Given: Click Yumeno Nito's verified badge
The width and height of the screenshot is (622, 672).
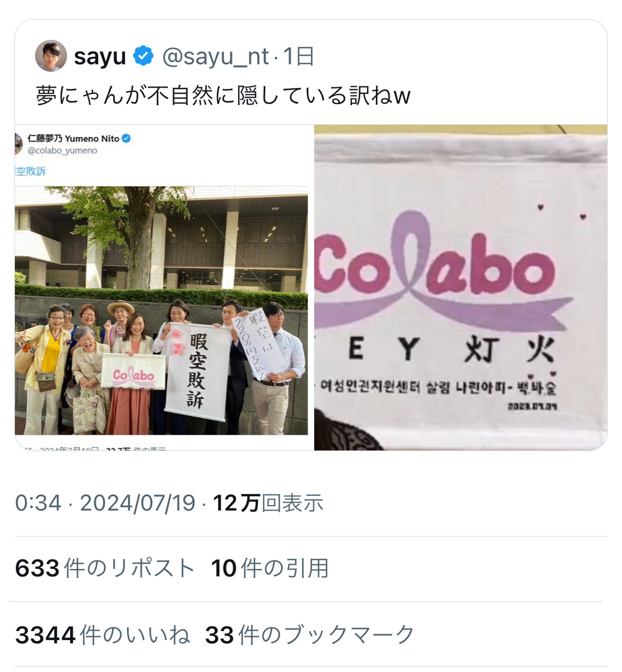Looking at the screenshot, I should pyautogui.click(x=127, y=138).
